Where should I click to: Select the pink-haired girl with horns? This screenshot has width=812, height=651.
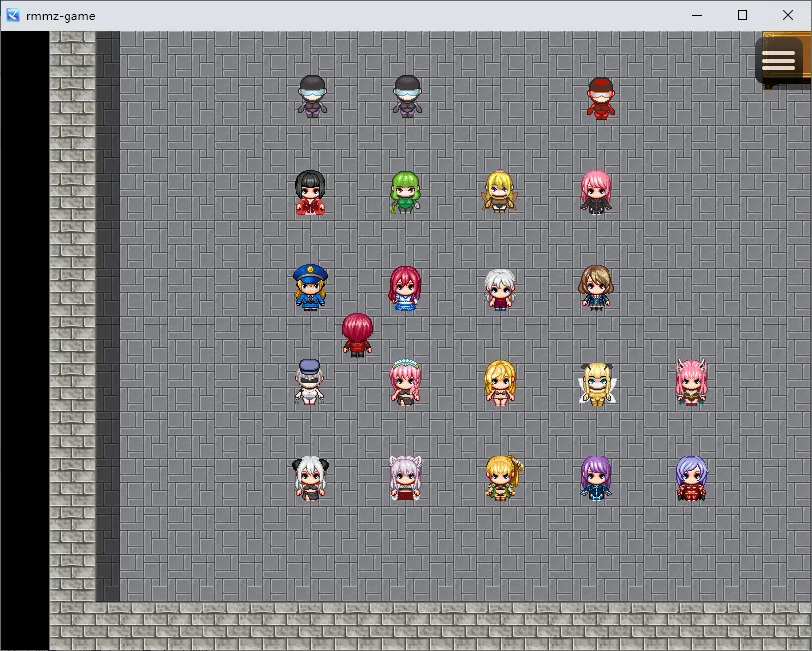(691, 383)
